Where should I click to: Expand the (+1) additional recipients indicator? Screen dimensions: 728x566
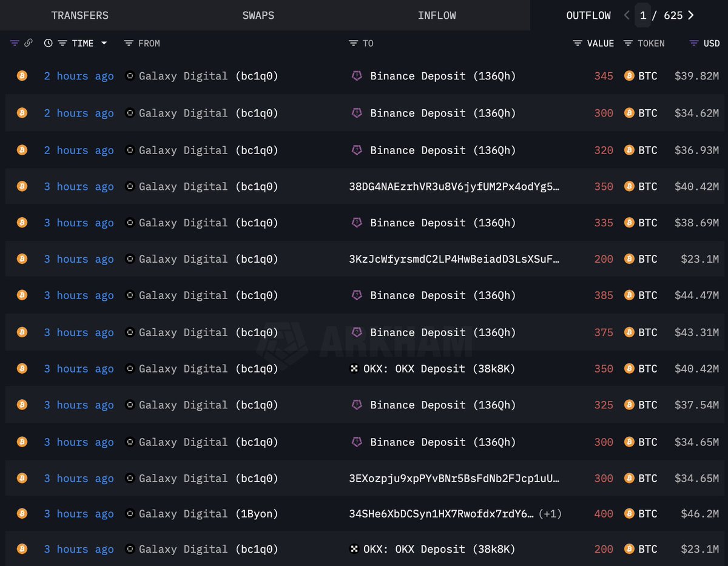550,514
